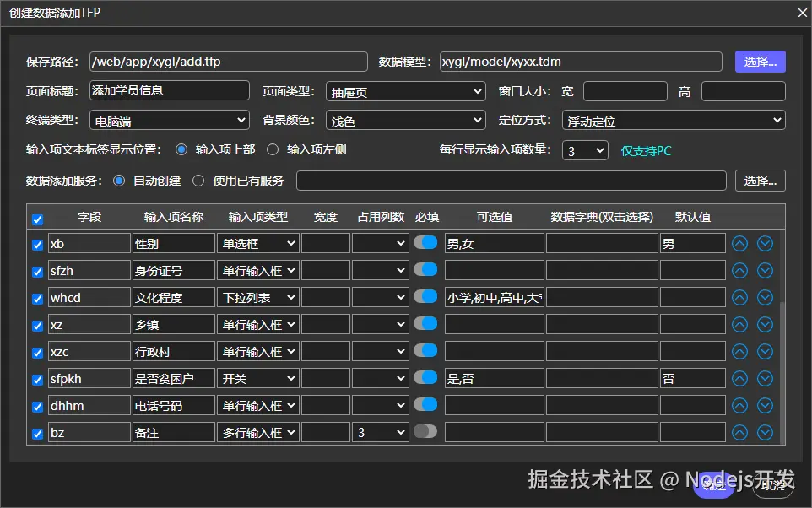Uncheck the sfzh field checkbox
This screenshot has width=812, height=508.
[x=37, y=272]
